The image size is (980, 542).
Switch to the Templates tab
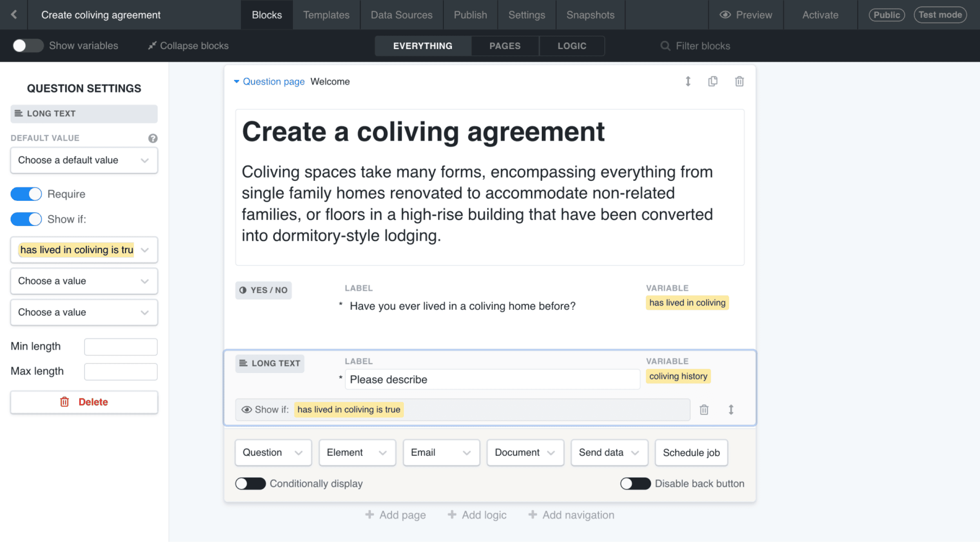(326, 15)
